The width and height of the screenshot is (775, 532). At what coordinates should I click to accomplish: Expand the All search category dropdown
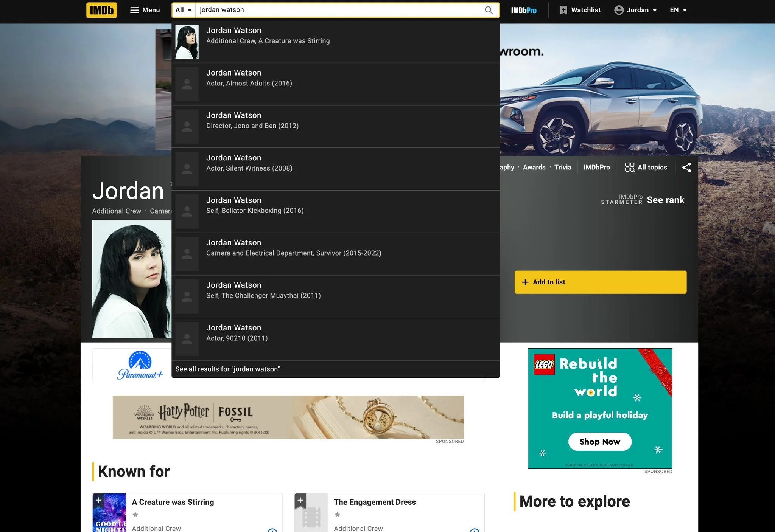click(184, 10)
